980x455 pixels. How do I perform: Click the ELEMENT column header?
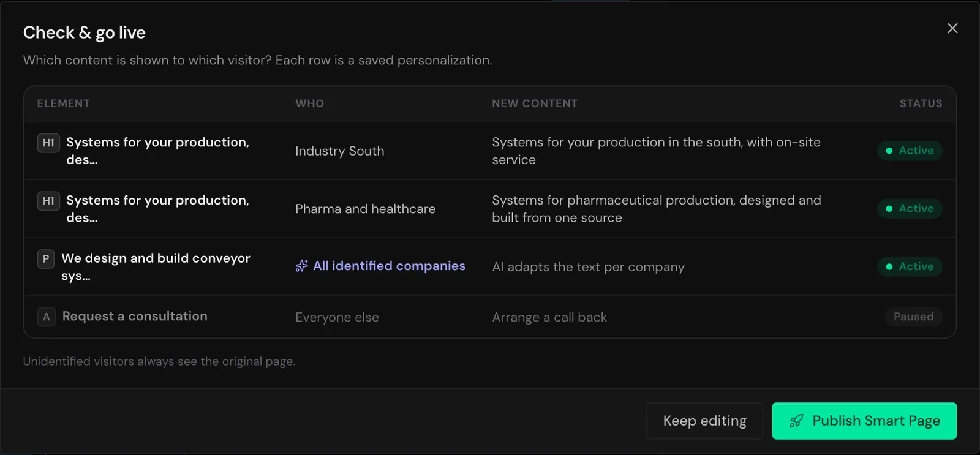(64, 103)
